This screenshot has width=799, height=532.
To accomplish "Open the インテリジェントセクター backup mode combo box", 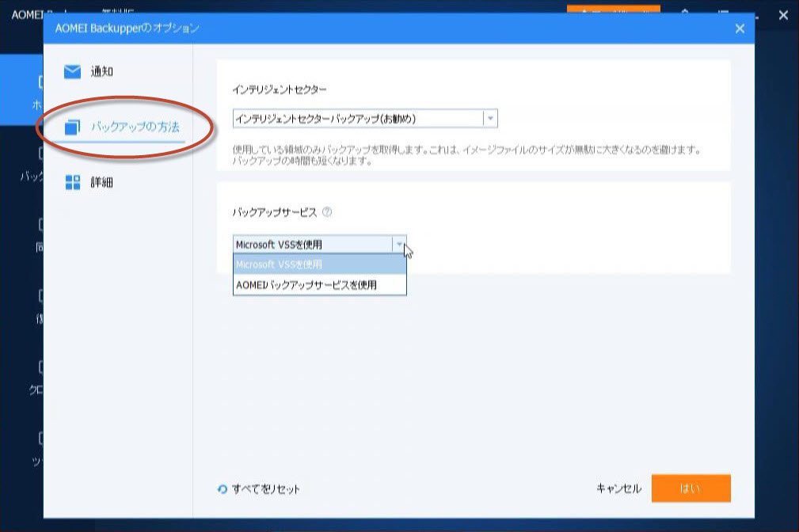I will 365,119.
